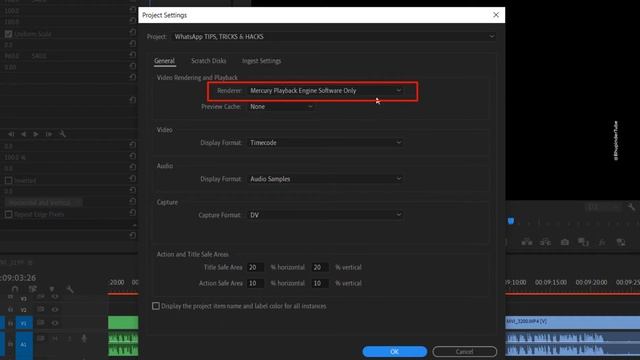Reset the Horizontal and Vertical parameter

pos(132,202)
